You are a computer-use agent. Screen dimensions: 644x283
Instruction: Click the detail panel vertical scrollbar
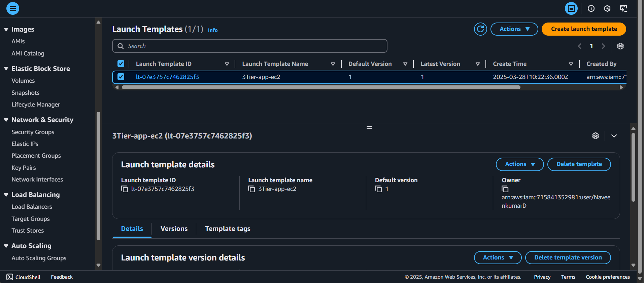pos(633,167)
